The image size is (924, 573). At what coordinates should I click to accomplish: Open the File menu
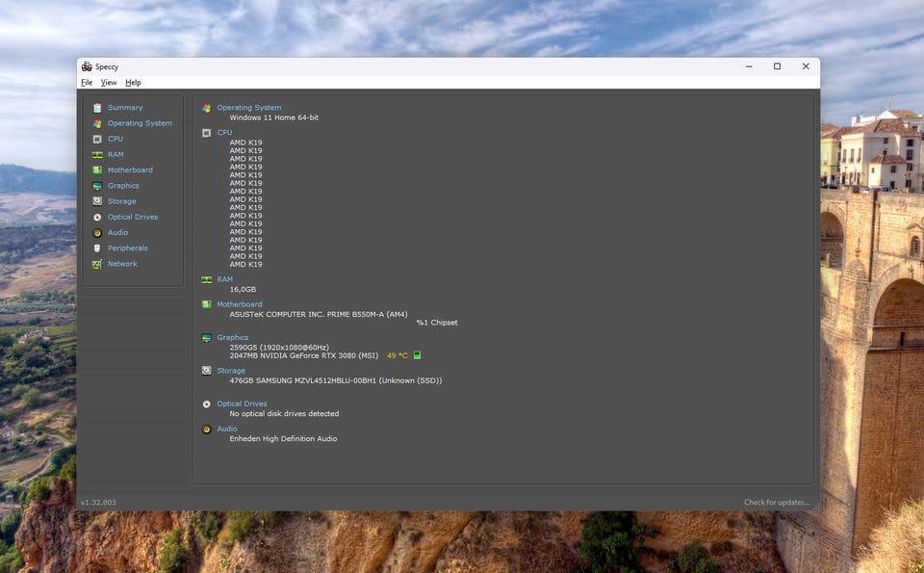pyautogui.click(x=87, y=83)
